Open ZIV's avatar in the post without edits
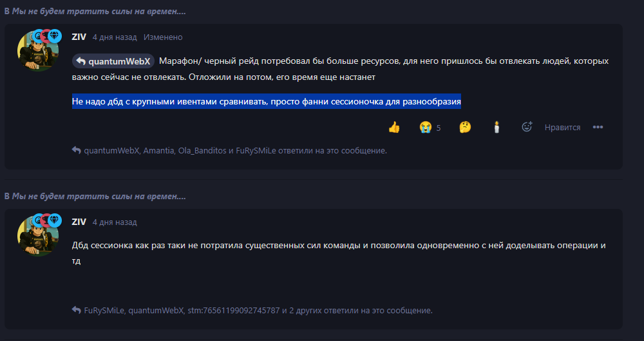 (38, 236)
